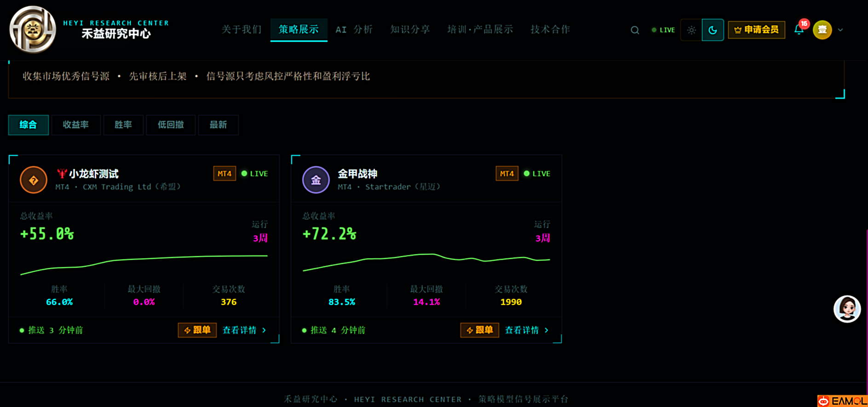Switch to light mode with sun icon
Viewport: 868px width, 407px height.
(691, 30)
